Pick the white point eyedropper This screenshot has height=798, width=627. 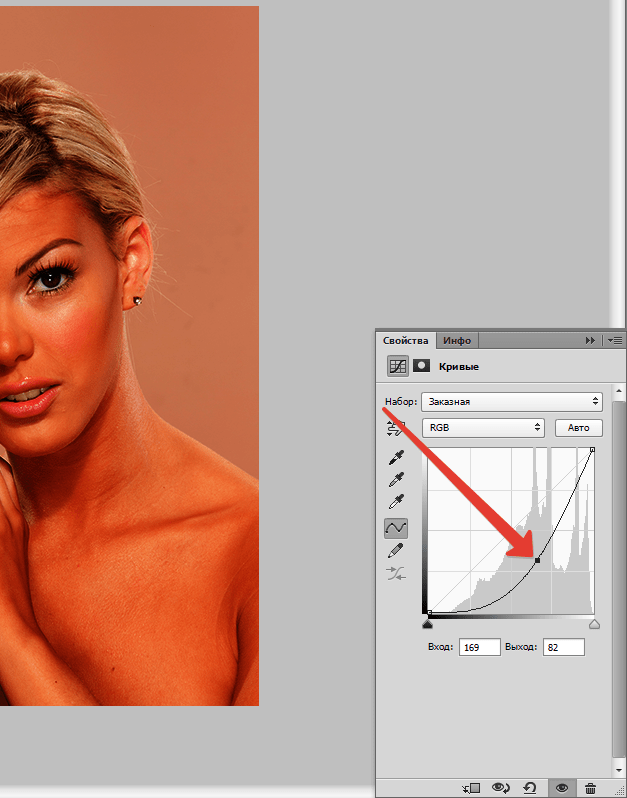click(x=396, y=502)
